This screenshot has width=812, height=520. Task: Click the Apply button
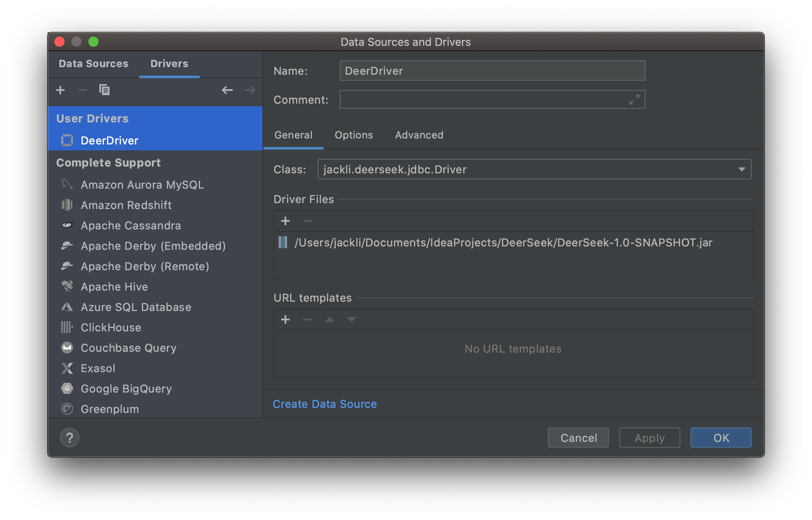click(650, 438)
